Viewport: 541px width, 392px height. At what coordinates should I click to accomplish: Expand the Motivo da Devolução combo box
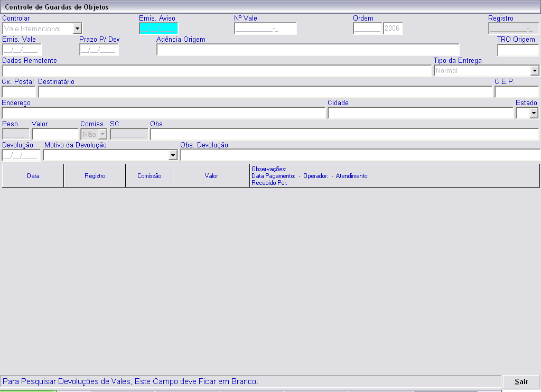172,155
